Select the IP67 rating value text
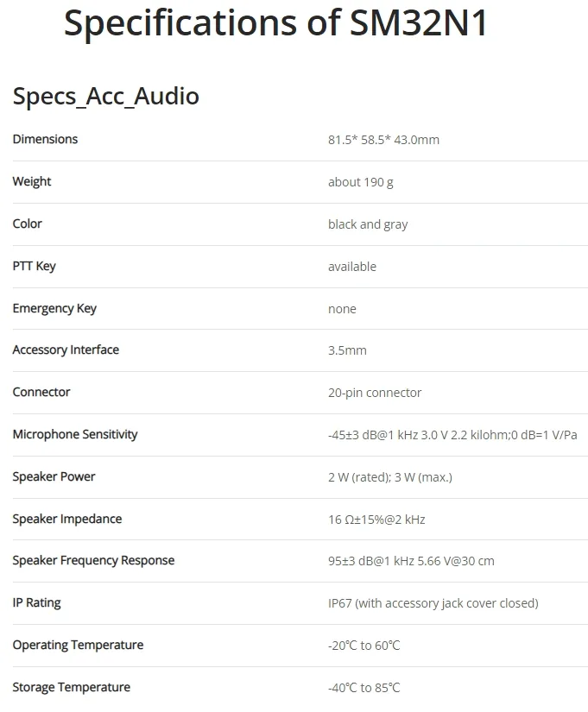This screenshot has height=712, width=588. (x=433, y=603)
